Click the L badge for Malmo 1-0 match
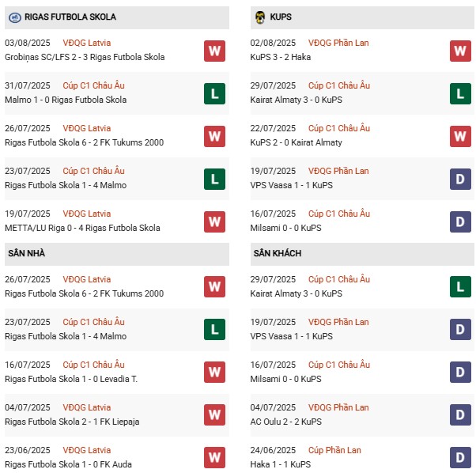Viewport: 476px width, 473px height. pyautogui.click(x=214, y=93)
